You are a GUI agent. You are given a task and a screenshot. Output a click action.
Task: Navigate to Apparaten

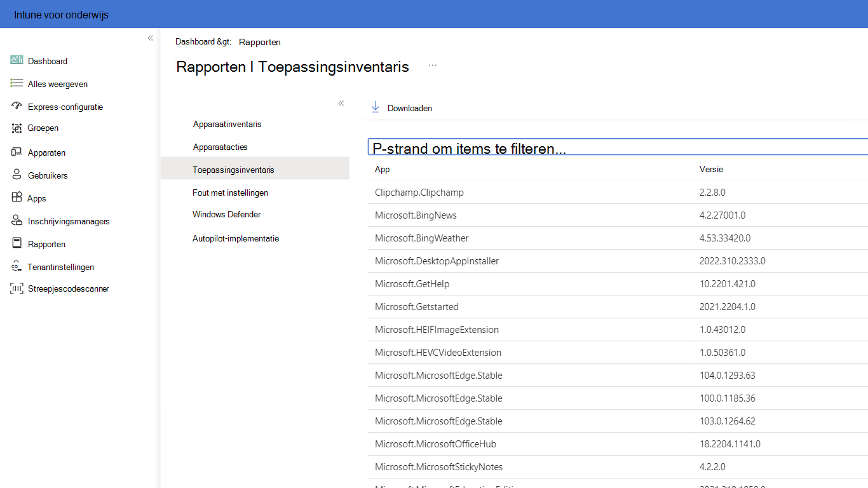click(46, 152)
